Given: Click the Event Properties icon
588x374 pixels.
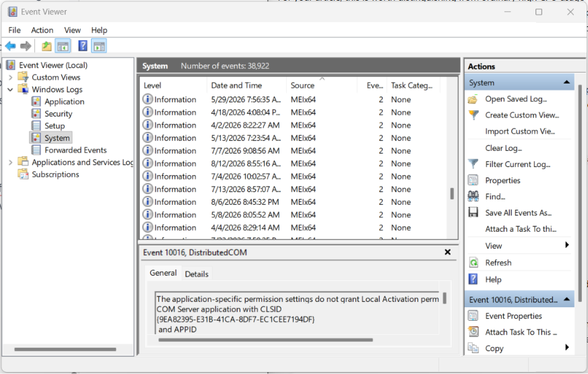Looking at the screenshot, I should click(473, 316).
